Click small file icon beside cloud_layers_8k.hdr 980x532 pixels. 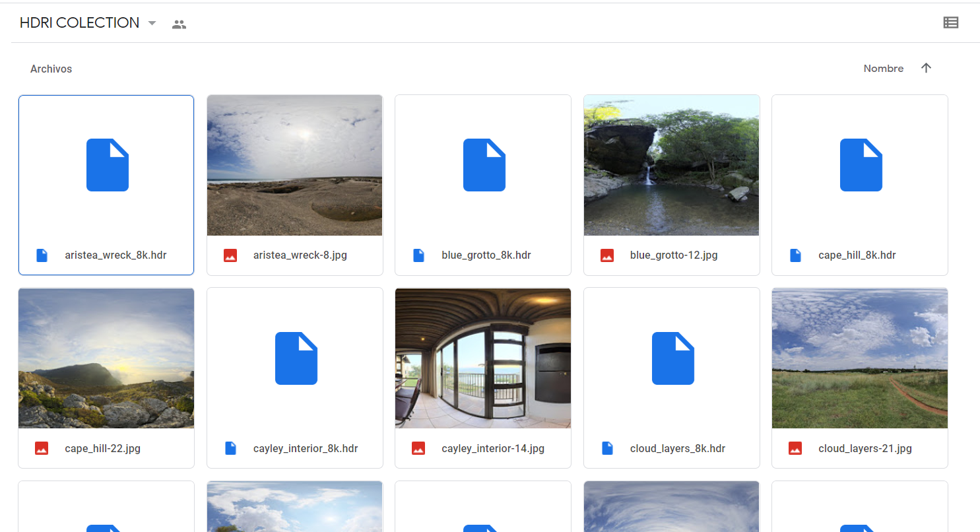click(607, 449)
